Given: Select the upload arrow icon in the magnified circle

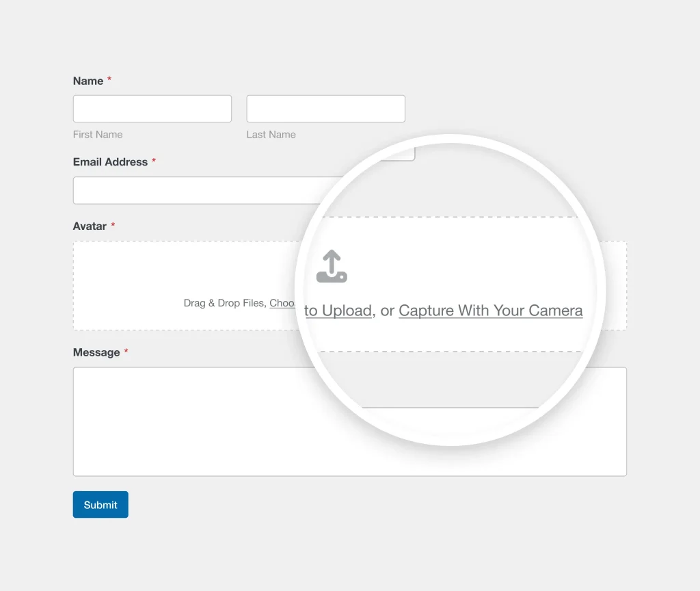Looking at the screenshot, I should 332,267.
